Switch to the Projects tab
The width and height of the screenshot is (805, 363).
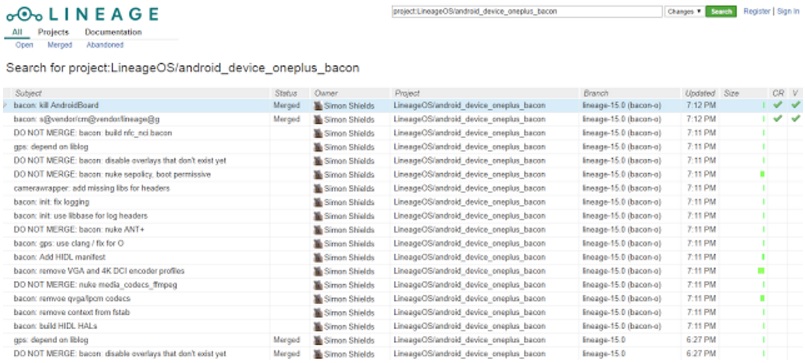pos(53,32)
